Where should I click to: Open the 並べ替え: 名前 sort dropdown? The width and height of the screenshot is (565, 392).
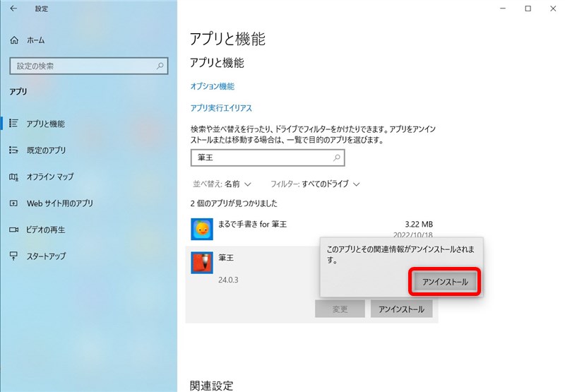point(222,184)
